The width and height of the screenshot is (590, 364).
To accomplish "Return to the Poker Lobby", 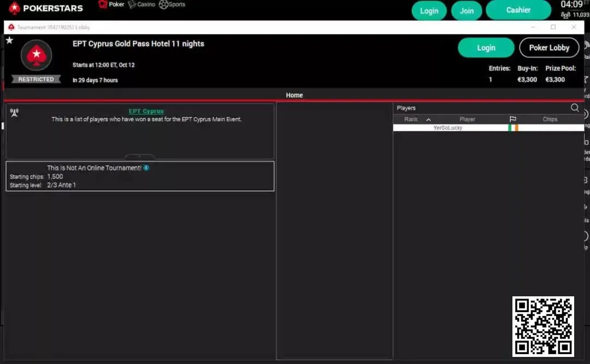I will click(x=549, y=48).
